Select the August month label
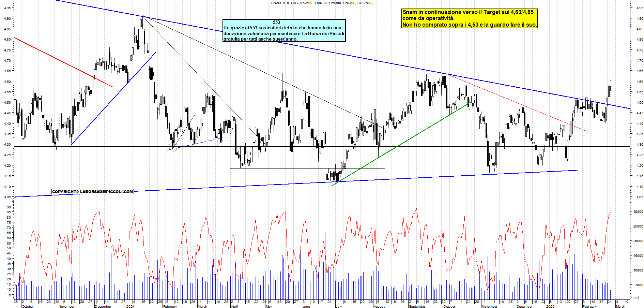The width and height of the screenshot is (644, 308). tap(379, 306)
